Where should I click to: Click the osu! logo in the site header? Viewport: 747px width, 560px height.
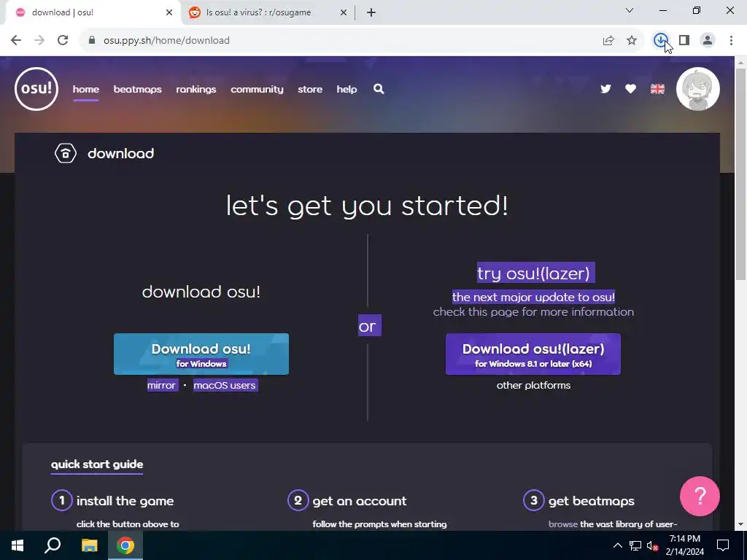click(36, 89)
